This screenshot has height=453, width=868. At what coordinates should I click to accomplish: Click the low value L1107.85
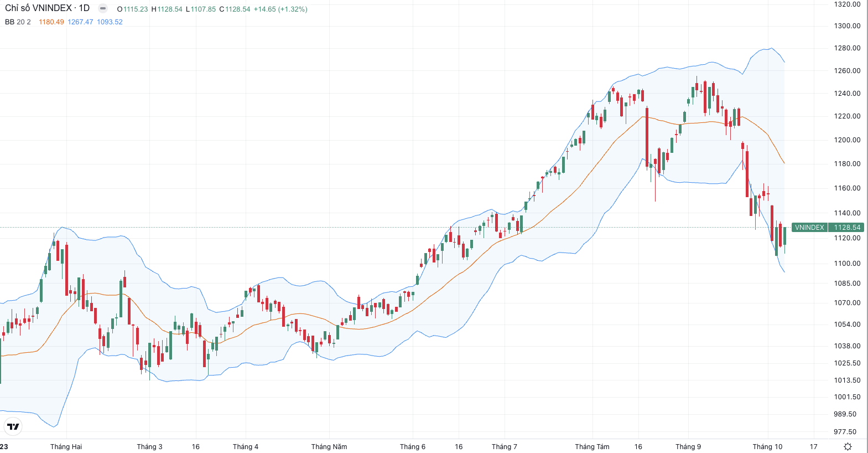[201, 9]
